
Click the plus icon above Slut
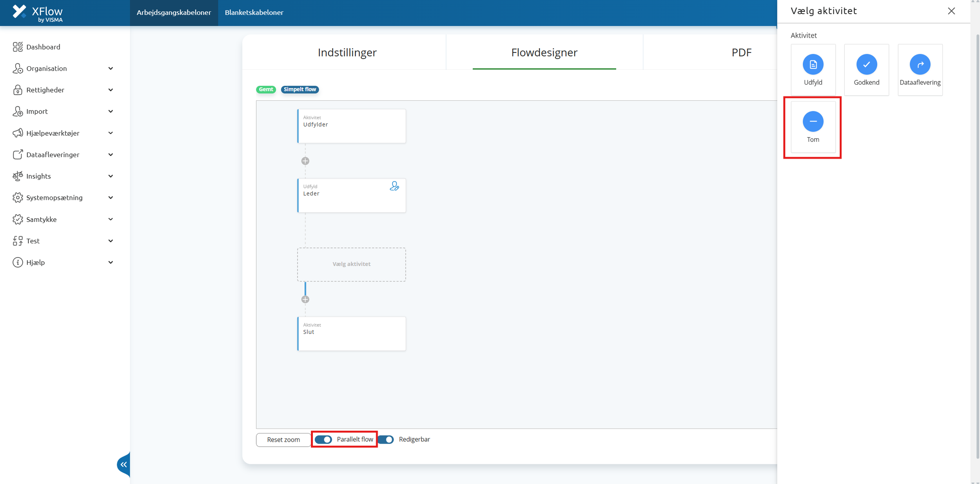[x=305, y=299]
